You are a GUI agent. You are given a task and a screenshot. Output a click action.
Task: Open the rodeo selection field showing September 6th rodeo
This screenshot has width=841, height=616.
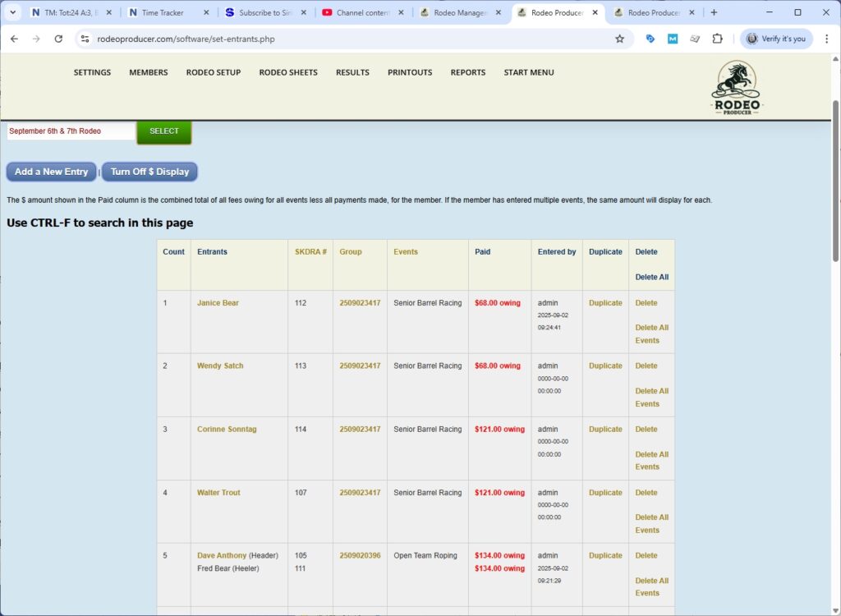point(70,131)
